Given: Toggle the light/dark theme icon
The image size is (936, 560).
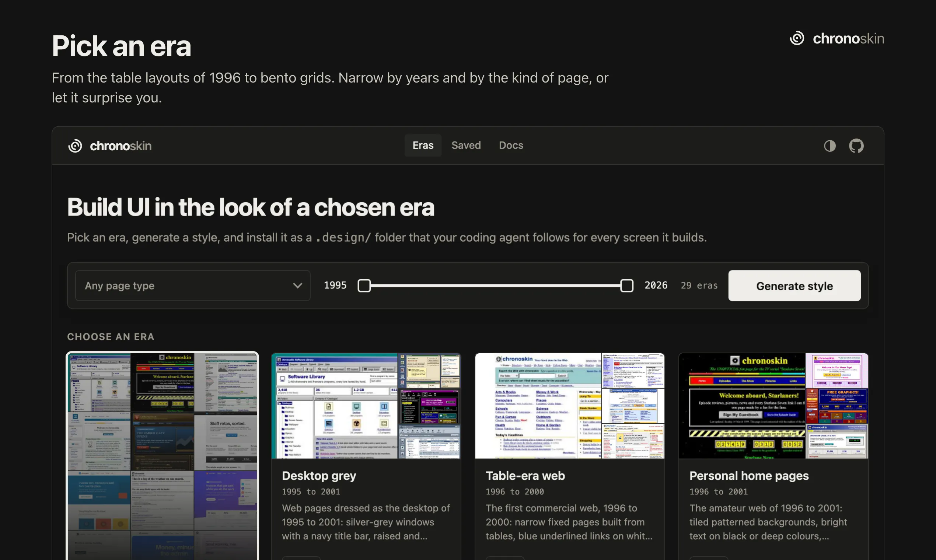Looking at the screenshot, I should click(830, 146).
